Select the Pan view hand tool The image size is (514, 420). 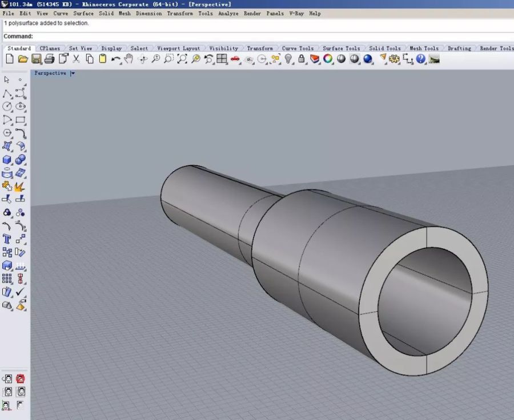129,59
